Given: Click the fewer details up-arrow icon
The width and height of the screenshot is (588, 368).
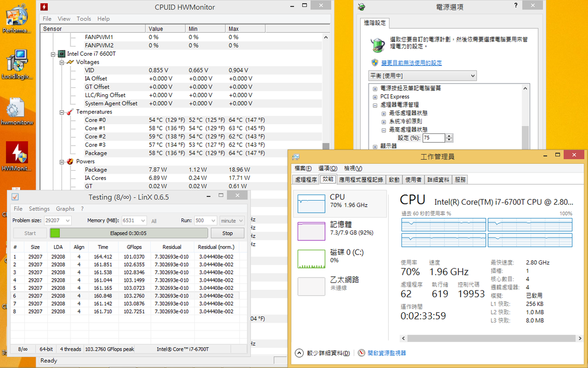Looking at the screenshot, I should point(299,353).
